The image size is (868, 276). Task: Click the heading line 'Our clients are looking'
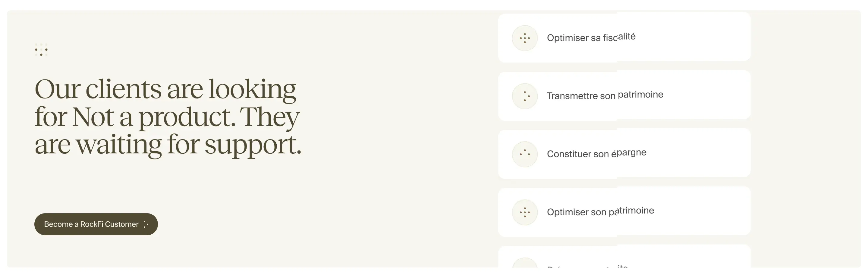pos(165,89)
